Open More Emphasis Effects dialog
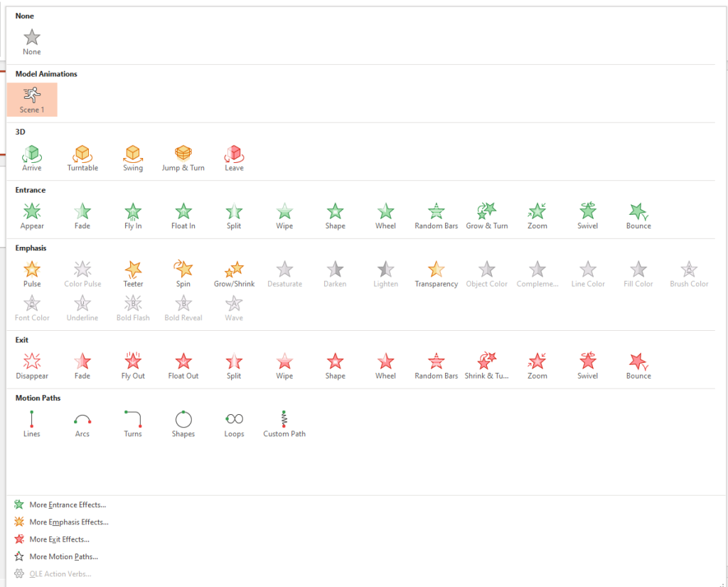This screenshot has height=587, width=728. click(x=68, y=522)
